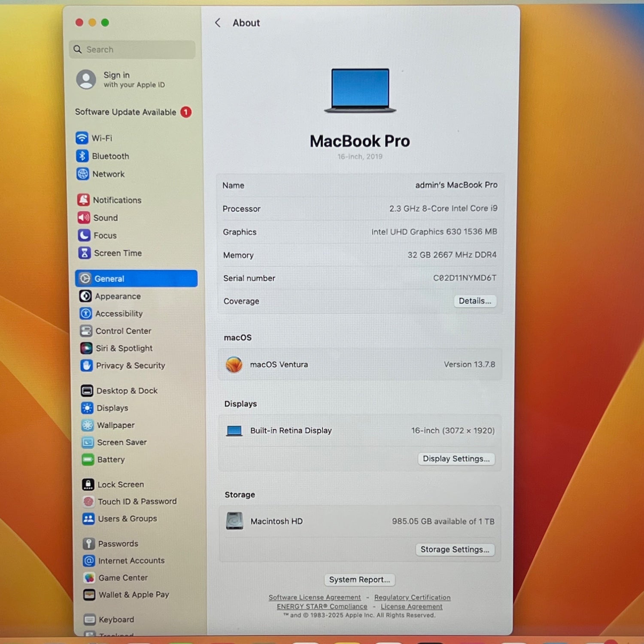
Task: Open Display Settings button
Action: pos(456,459)
